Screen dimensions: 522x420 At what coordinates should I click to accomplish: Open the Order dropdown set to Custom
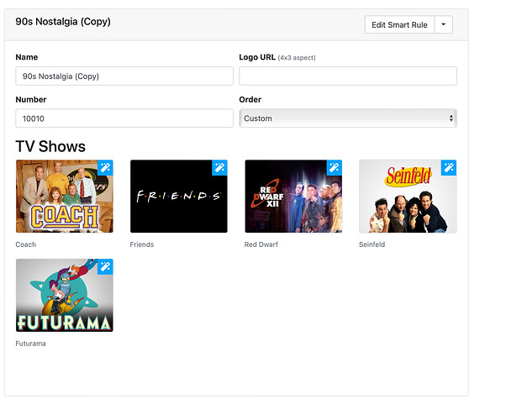click(347, 118)
